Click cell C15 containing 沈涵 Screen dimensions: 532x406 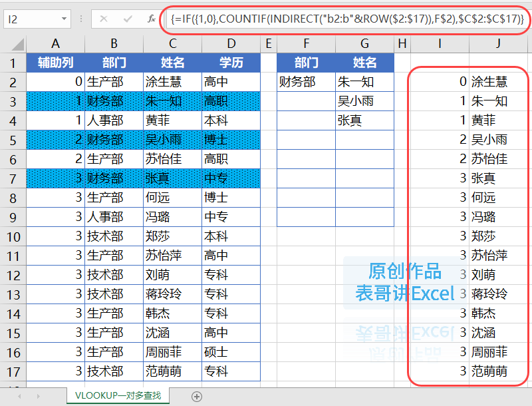(x=173, y=333)
